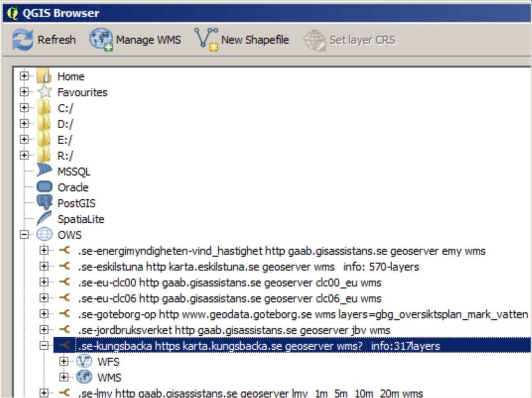Screen dimensions: 532x398
Task: Select the .se-goteborg-op connection text
Action: click(x=303, y=314)
